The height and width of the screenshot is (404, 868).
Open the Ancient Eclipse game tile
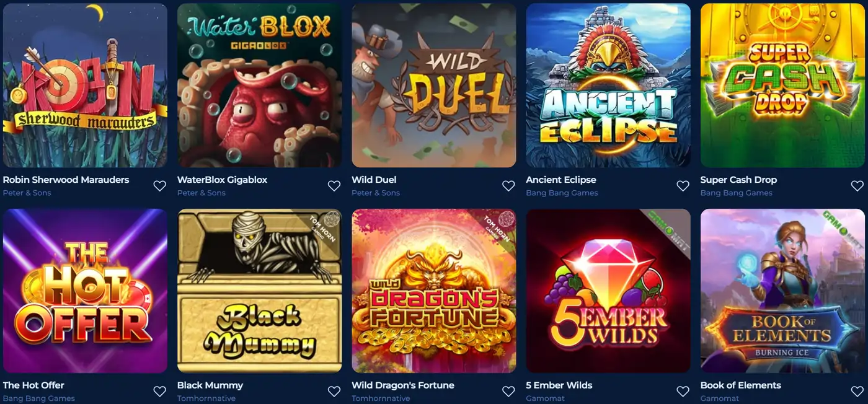click(608, 86)
